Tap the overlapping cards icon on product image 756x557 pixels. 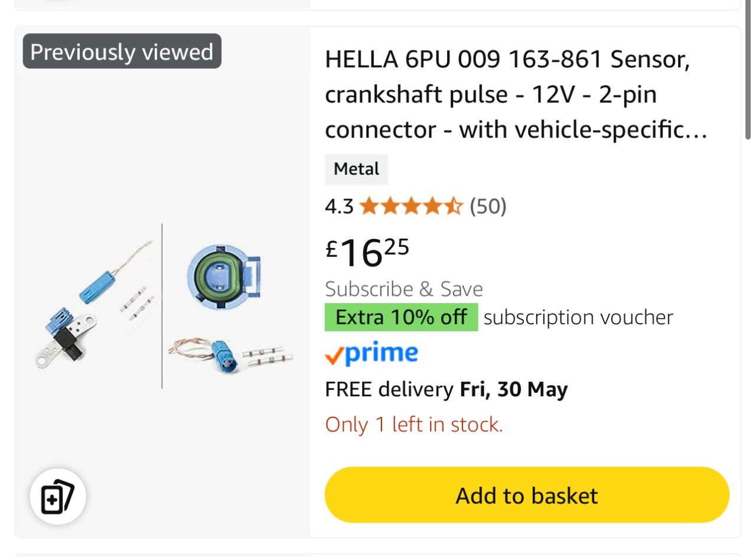[x=58, y=497]
